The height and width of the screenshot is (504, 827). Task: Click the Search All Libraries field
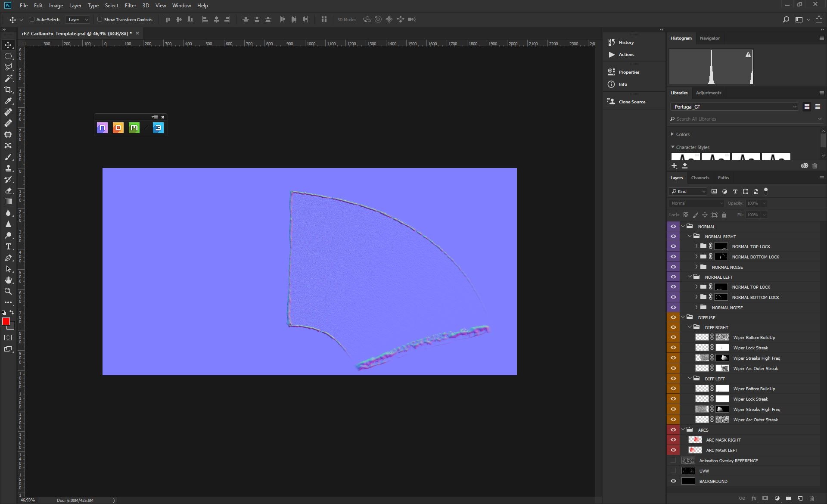pos(745,119)
